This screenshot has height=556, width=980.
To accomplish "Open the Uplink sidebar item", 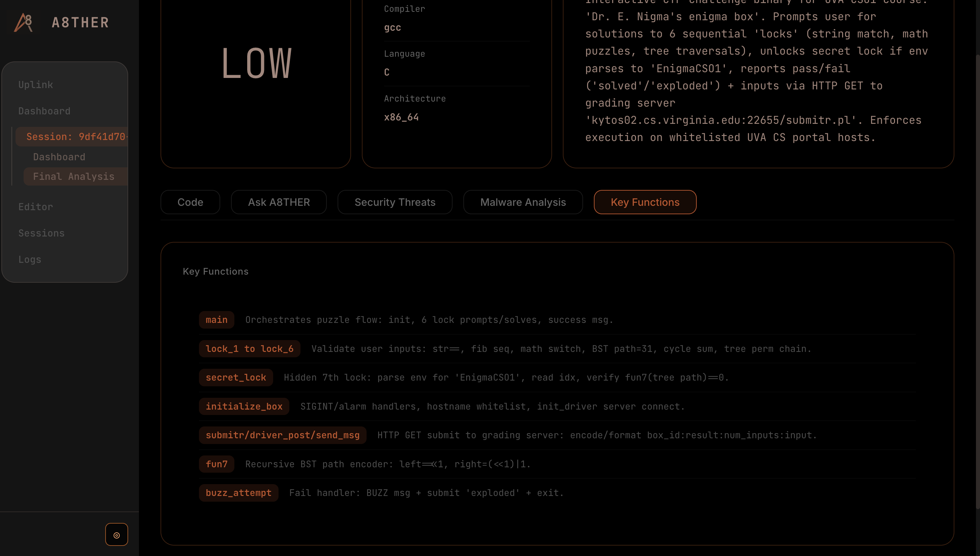I will (x=35, y=84).
